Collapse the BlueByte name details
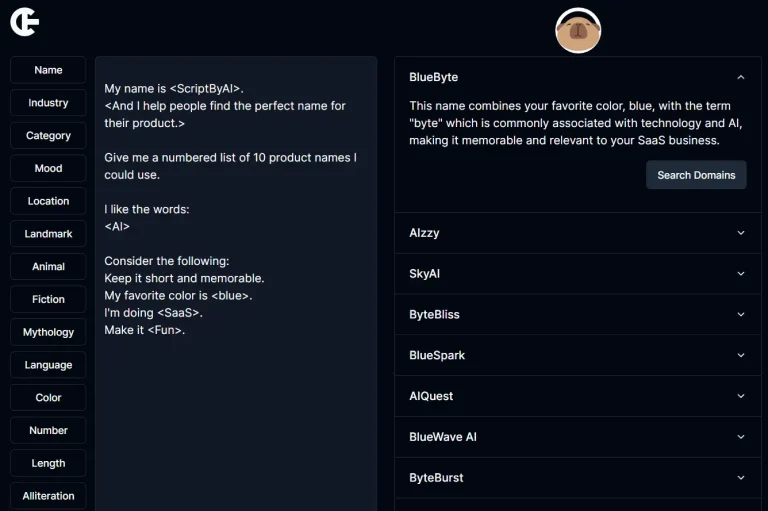Image resolution: width=768 pixels, height=511 pixels. pos(740,77)
